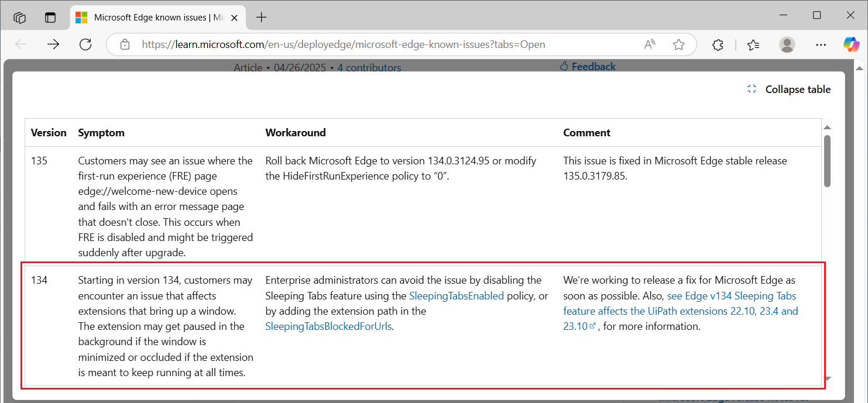Go forward with the forward arrow
This screenshot has width=868, height=403.
[x=53, y=44]
